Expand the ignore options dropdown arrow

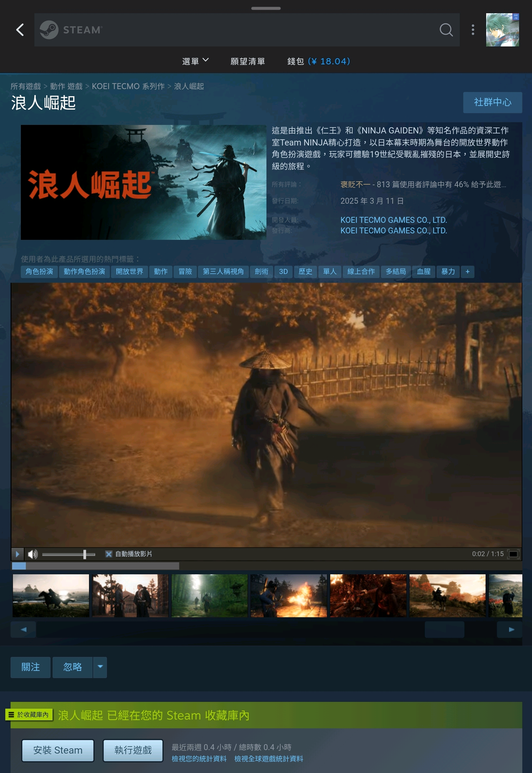click(x=100, y=667)
